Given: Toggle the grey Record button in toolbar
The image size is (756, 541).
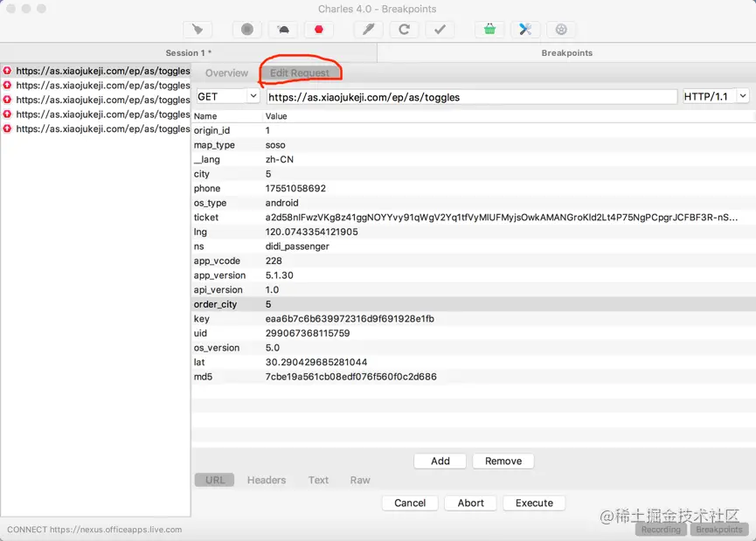Looking at the screenshot, I should pos(247,30).
